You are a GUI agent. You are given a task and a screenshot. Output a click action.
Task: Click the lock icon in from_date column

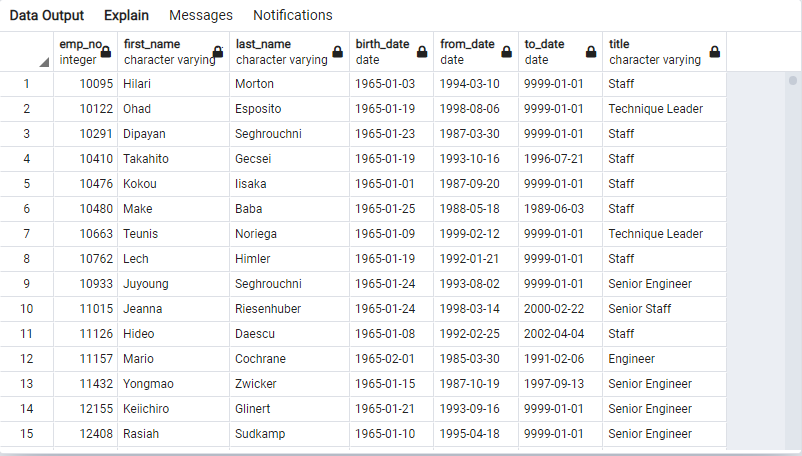[506, 52]
